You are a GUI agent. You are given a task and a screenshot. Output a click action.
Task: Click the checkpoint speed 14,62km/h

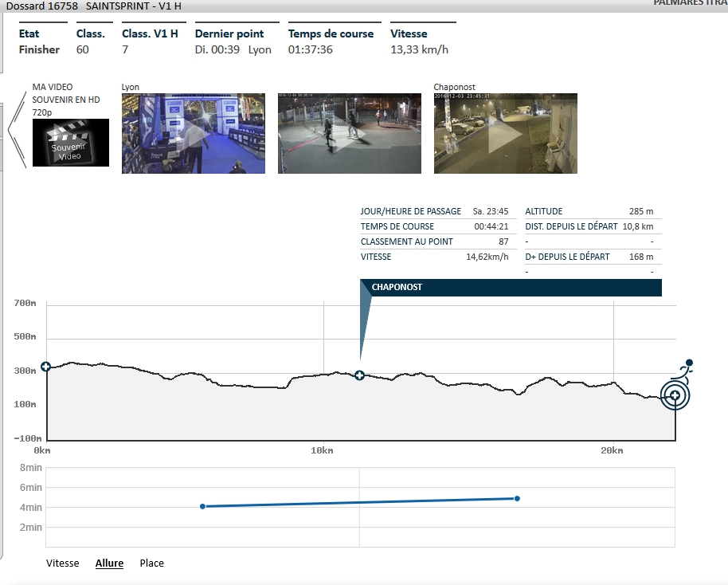pyautogui.click(x=487, y=257)
